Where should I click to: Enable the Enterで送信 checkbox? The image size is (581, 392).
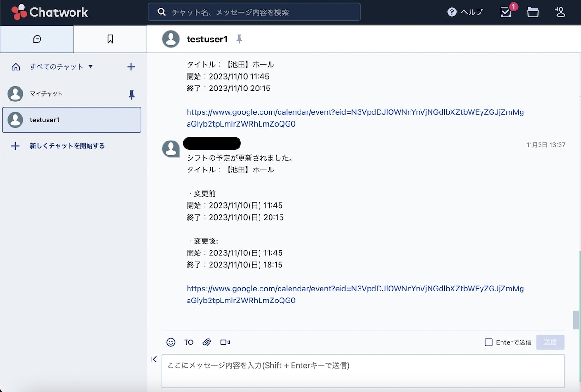tap(489, 342)
